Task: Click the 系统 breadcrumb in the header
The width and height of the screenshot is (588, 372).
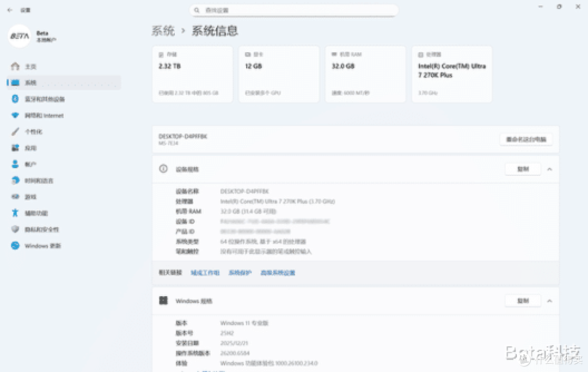Action: point(163,31)
